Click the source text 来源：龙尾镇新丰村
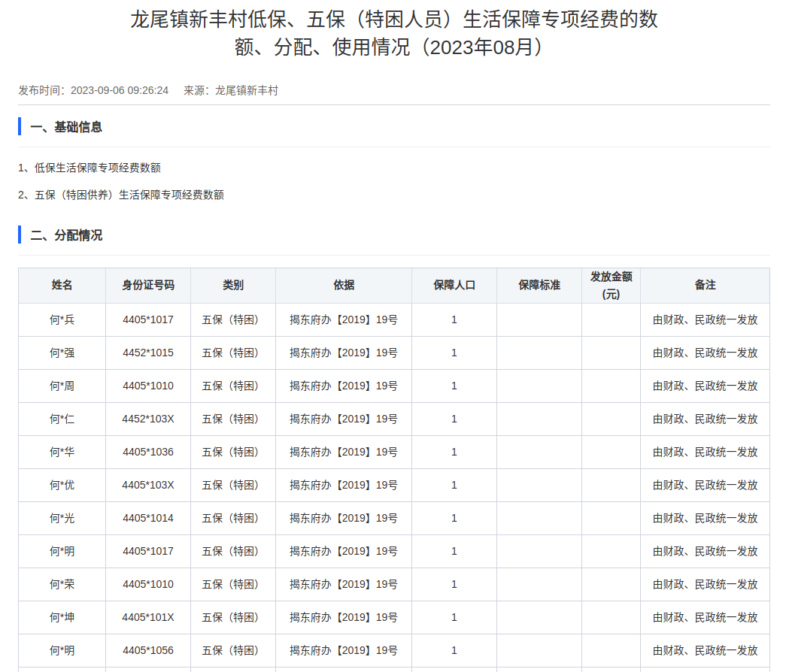This screenshot has width=786, height=672. (x=231, y=91)
